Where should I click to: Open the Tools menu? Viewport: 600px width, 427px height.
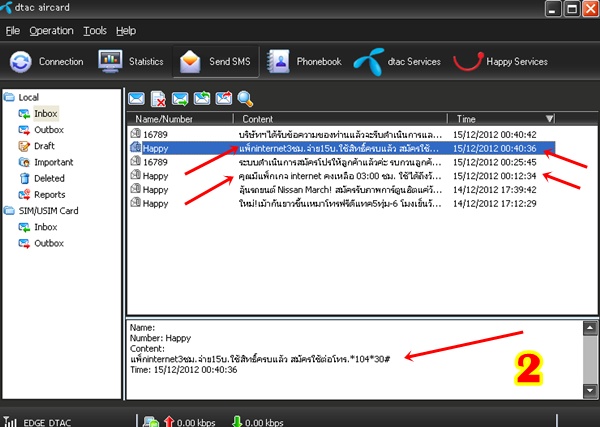coord(95,31)
